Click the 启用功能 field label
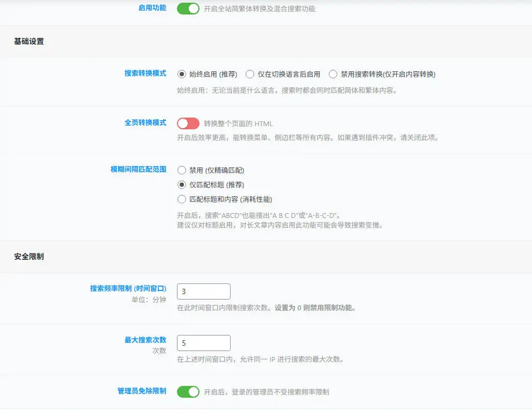Viewport: 532px width, 416px height. (151, 8)
